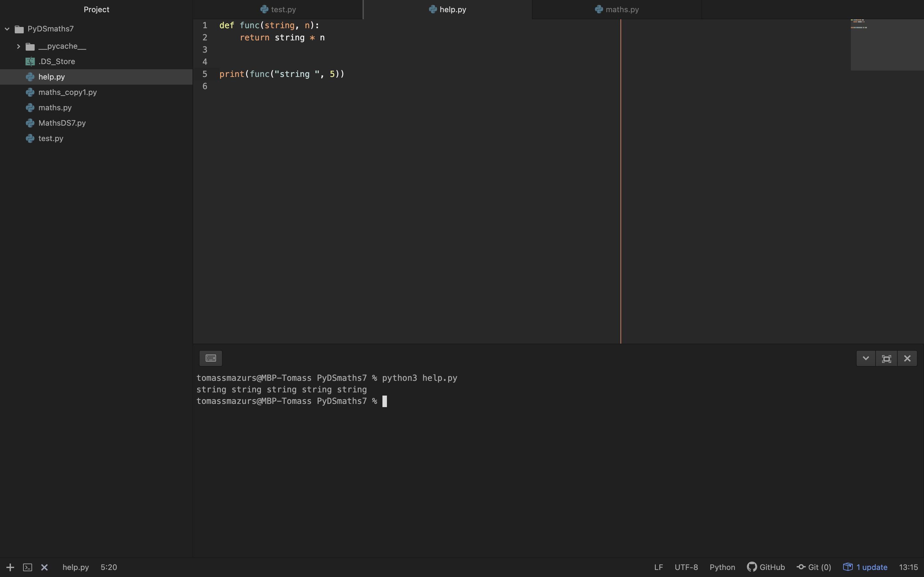Change the LF line ending selector
The height and width of the screenshot is (577, 924).
tap(658, 567)
